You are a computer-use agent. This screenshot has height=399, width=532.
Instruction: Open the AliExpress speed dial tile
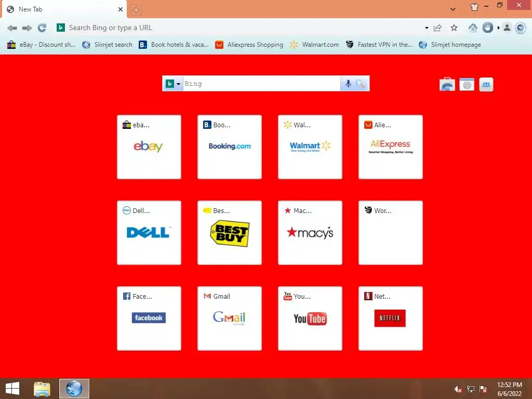391,147
